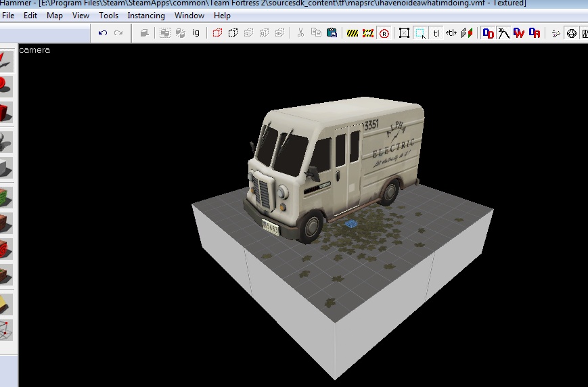
Task: Toggle the helpers display icon
Action: pos(556,33)
